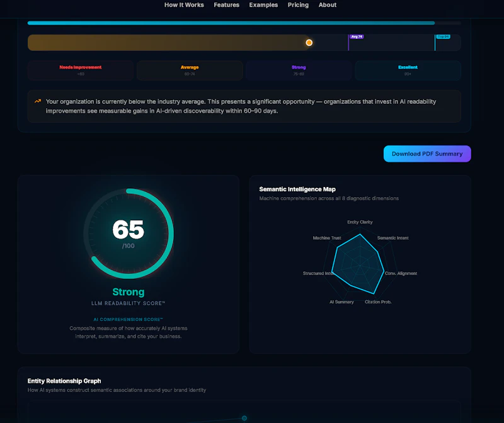
Task: Click the Download PDF Summary button
Action: point(427,154)
